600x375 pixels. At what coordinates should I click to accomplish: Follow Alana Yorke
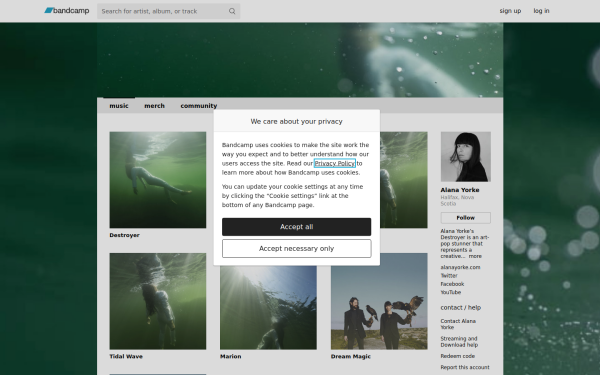466,218
